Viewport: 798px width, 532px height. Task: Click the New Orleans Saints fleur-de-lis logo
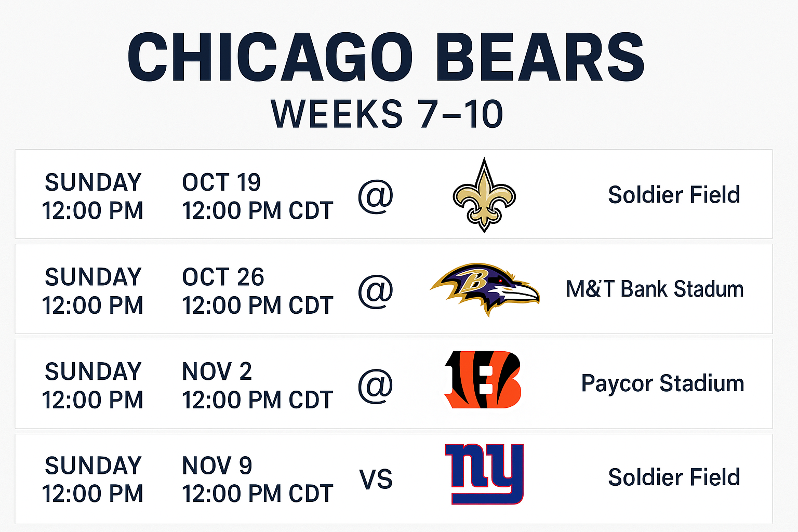click(x=484, y=195)
